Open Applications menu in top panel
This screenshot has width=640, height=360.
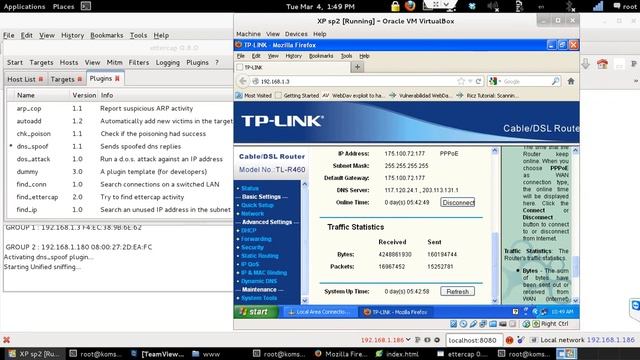pyautogui.click(x=24, y=7)
